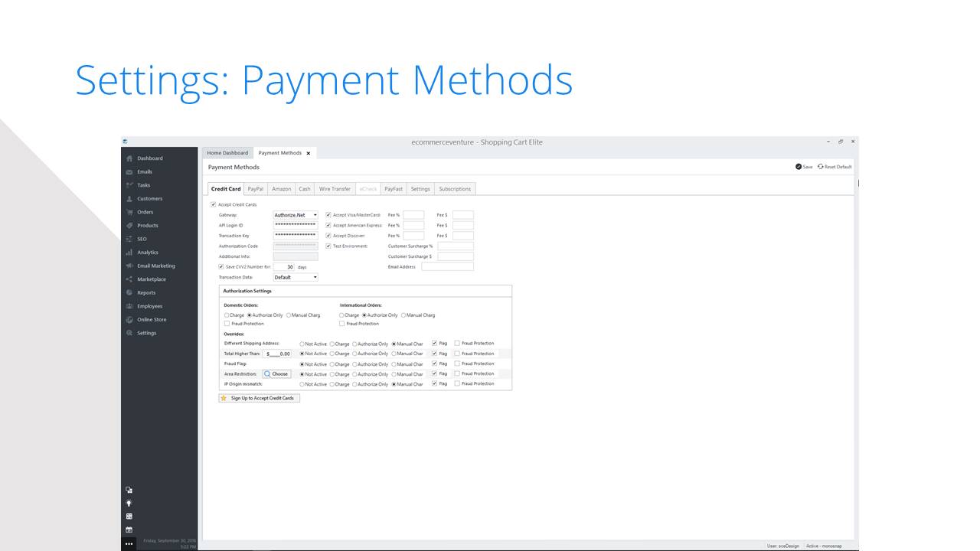Uncheck Flag for the Fraud Flag row
Image resolution: width=980 pixels, height=551 pixels.
pos(435,364)
